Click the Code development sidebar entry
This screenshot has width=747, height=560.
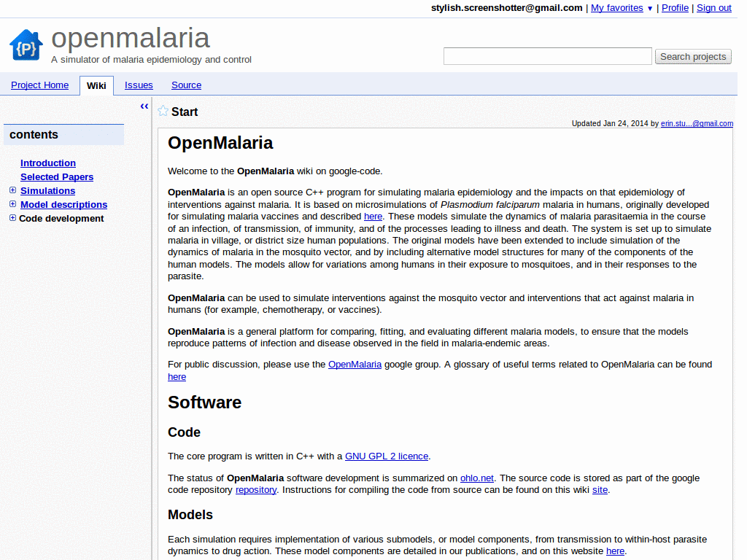pyautogui.click(x=61, y=218)
